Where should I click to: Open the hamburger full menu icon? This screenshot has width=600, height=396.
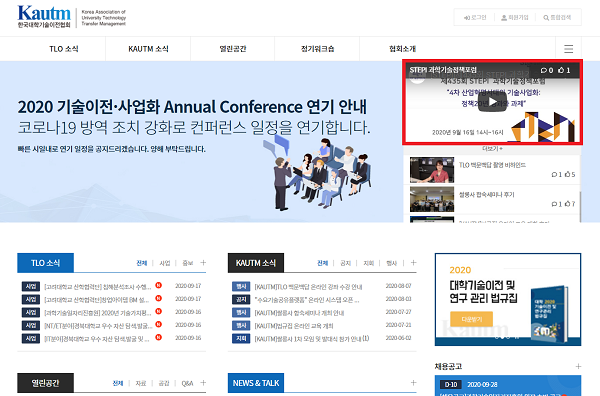(x=568, y=49)
